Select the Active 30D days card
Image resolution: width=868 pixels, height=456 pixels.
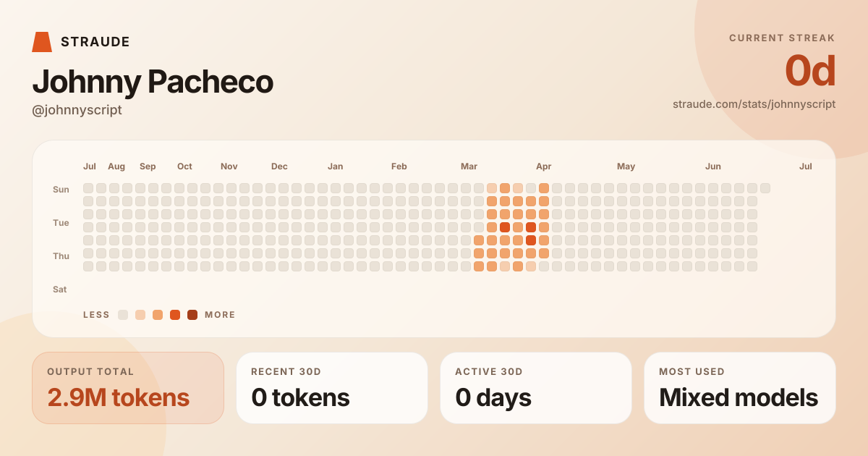tap(536, 388)
